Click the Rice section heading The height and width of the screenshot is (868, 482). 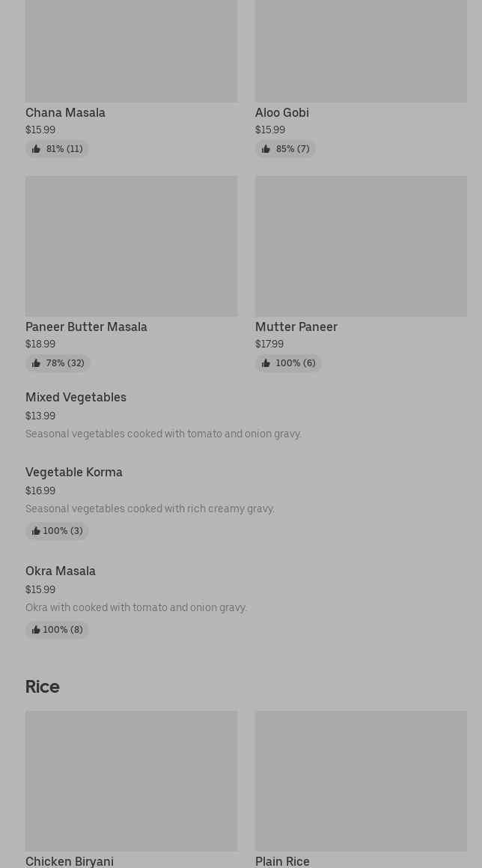(42, 686)
